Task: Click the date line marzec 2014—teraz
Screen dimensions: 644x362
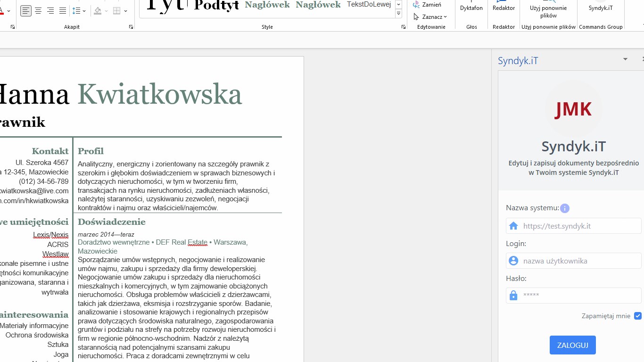Action: 106,234
